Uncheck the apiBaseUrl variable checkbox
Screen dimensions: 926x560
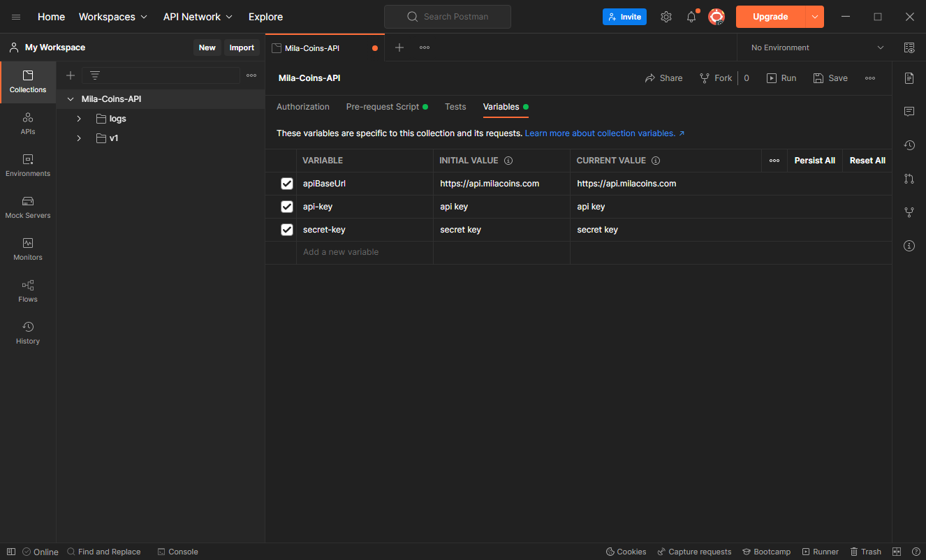[x=287, y=184]
